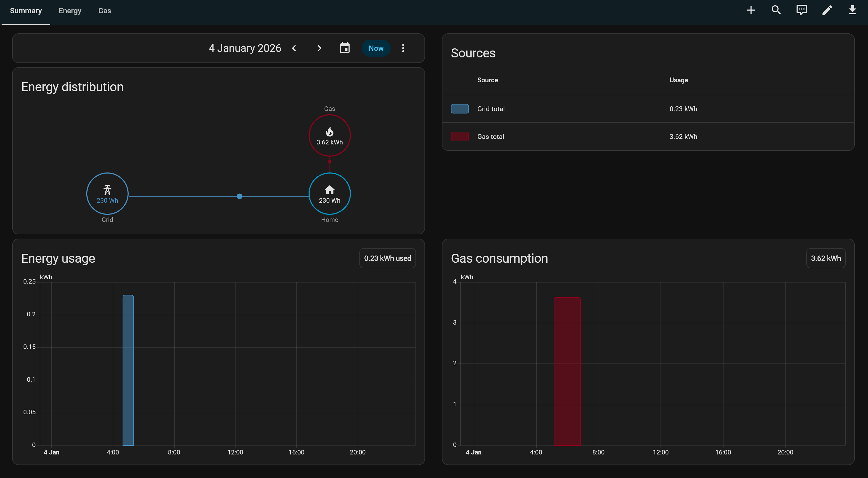Screen dimensions: 868x478
Task: Open the assistant chat bubble icon
Action: click(x=802, y=10)
